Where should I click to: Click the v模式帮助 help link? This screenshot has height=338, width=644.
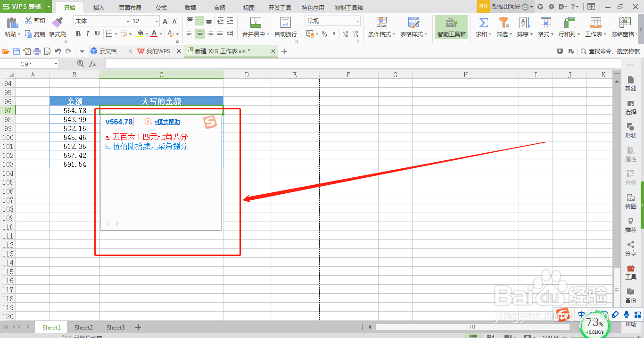[x=167, y=122]
